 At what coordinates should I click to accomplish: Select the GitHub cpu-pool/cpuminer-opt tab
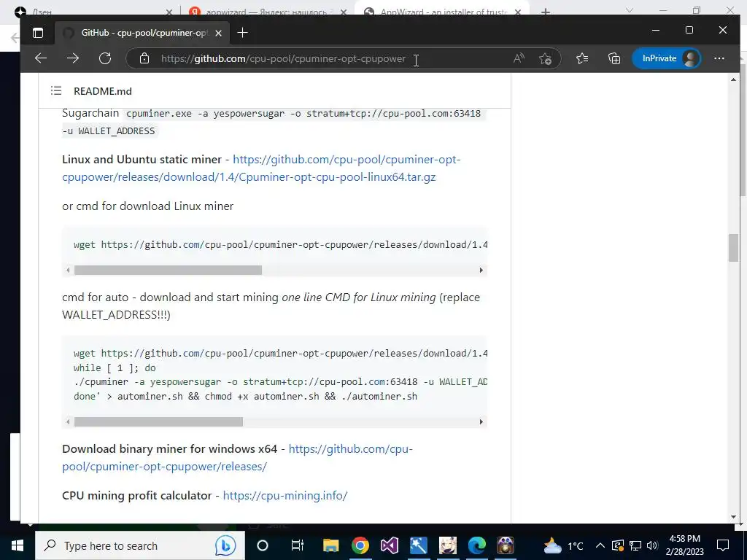tap(142, 33)
